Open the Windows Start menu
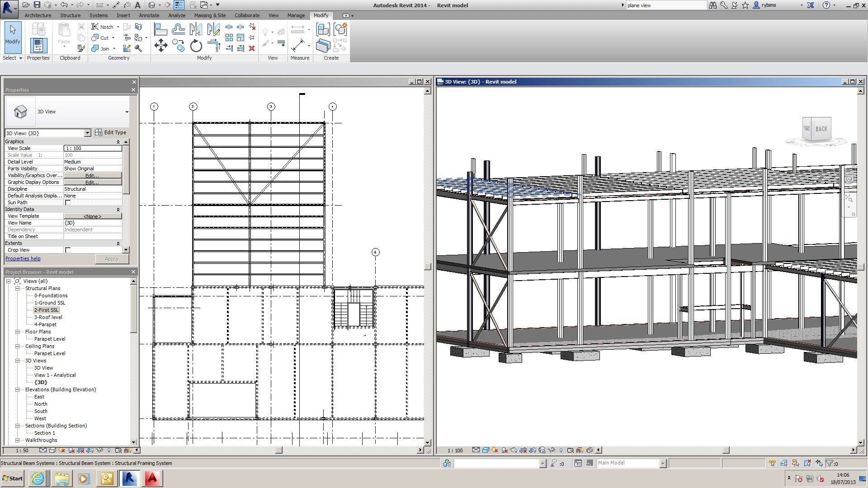Screen dimensions: 868x488 (13, 478)
